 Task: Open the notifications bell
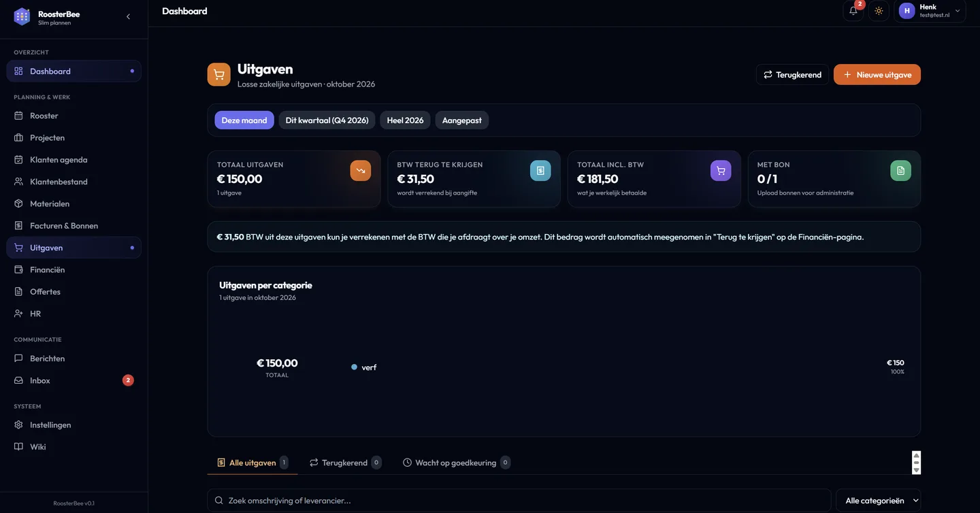pos(853,11)
